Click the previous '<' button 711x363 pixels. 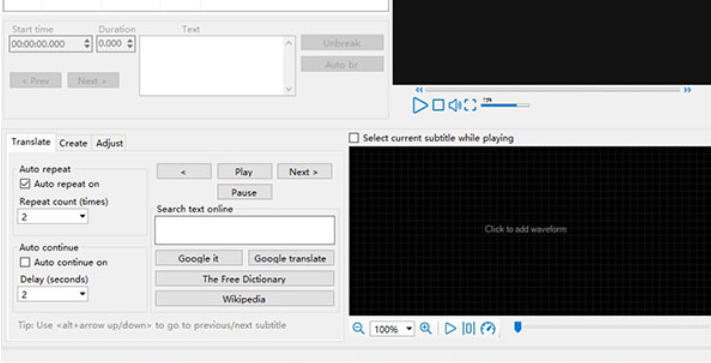pyautogui.click(x=184, y=172)
